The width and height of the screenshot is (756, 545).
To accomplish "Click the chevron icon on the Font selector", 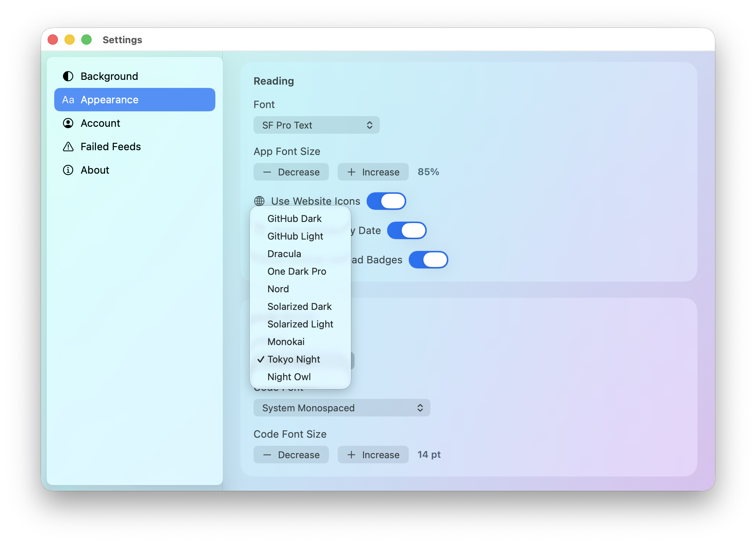I will 370,125.
